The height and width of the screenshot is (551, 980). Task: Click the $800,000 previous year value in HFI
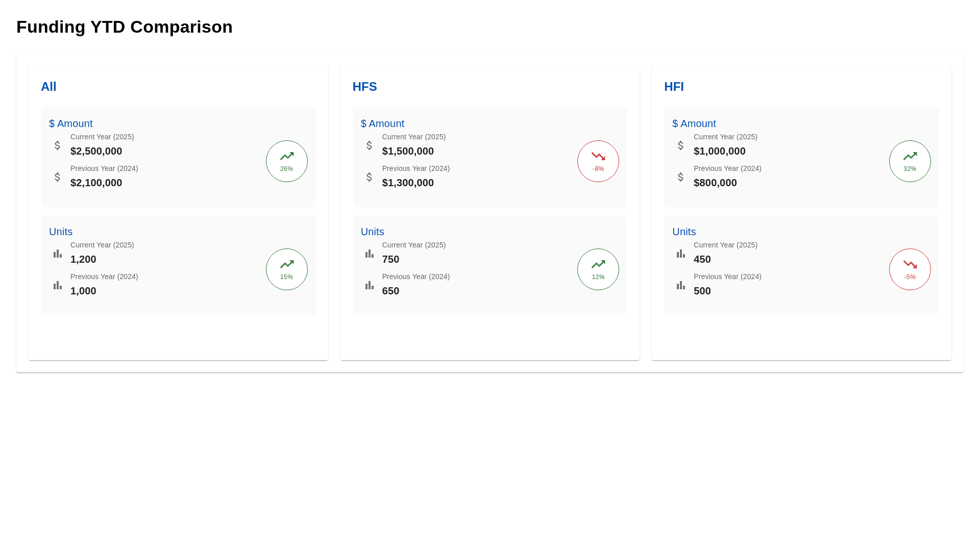(715, 183)
